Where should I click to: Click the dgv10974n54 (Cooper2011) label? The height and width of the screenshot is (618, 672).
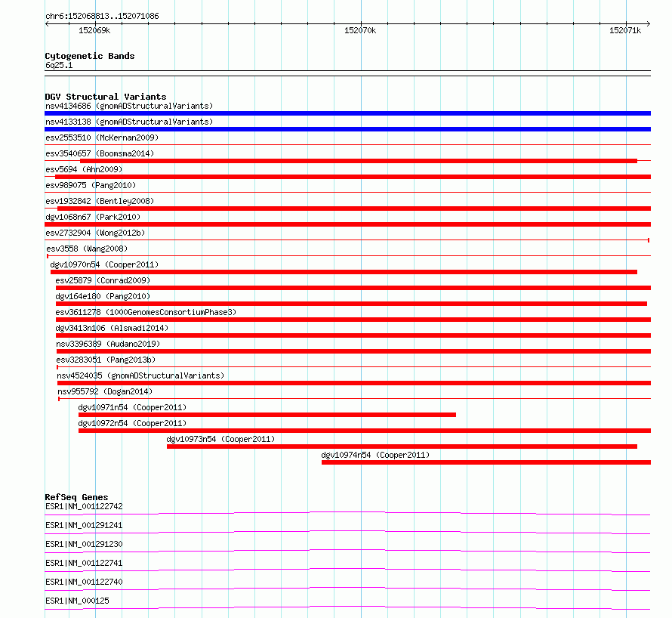[375, 455]
